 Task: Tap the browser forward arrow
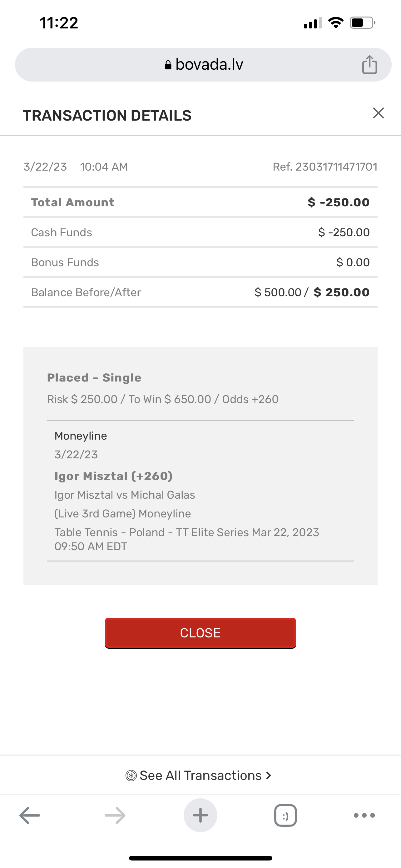coord(115,816)
